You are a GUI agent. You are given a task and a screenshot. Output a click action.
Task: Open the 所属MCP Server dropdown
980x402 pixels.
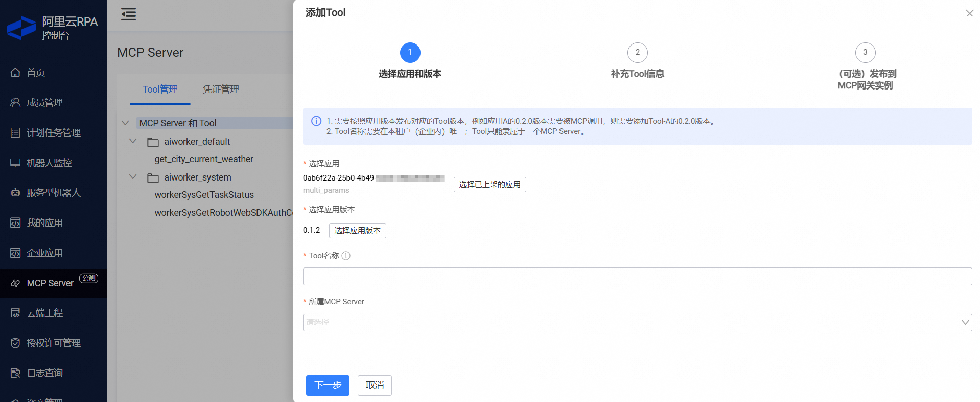point(637,322)
